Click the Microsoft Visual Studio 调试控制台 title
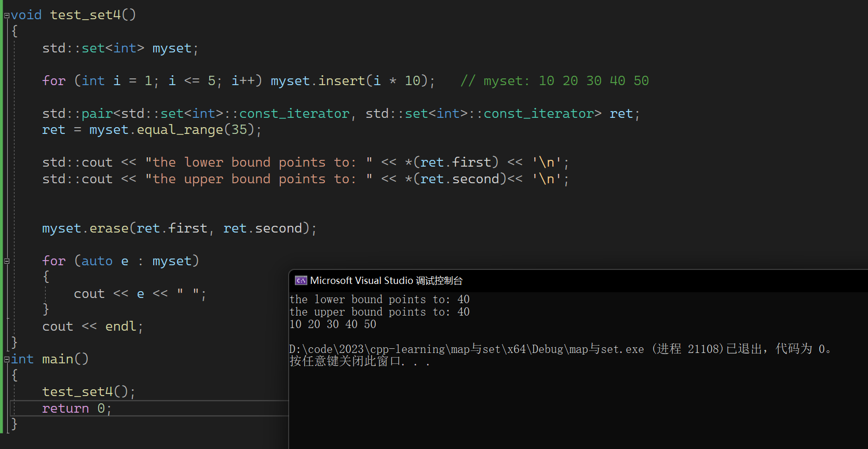 pyautogui.click(x=386, y=281)
